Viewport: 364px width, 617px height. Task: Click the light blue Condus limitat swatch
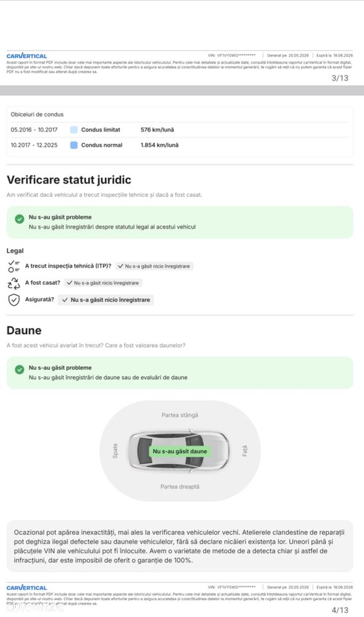coord(73,130)
